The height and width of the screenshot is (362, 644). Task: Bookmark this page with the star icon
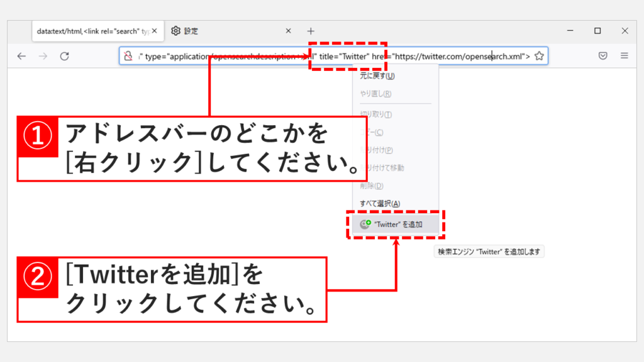point(539,56)
